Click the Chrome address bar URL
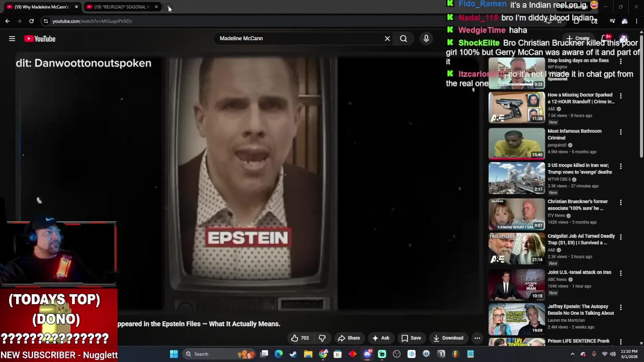The image size is (644, 362). tap(92, 21)
